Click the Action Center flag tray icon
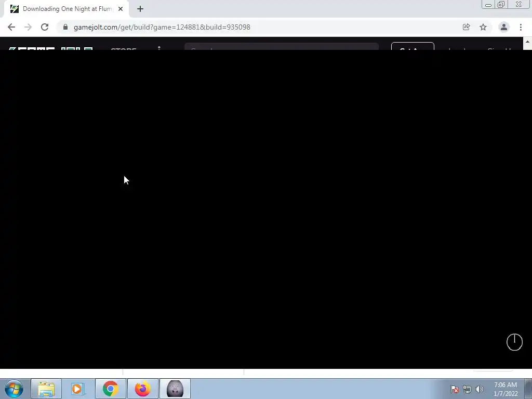 (x=455, y=389)
